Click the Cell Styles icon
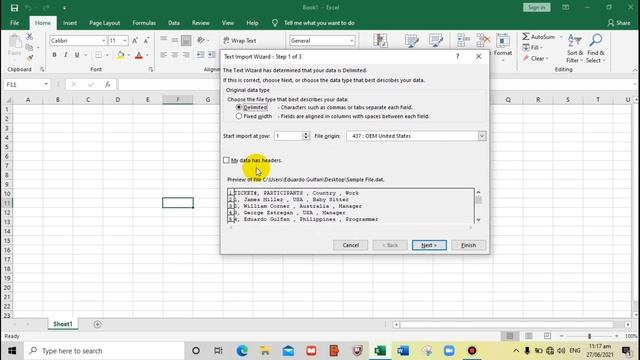640x360 pixels. click(436, 41)
